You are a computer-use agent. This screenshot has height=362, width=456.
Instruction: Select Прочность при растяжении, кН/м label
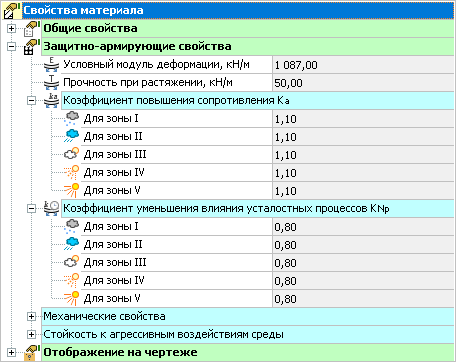(x=148, y=83)
